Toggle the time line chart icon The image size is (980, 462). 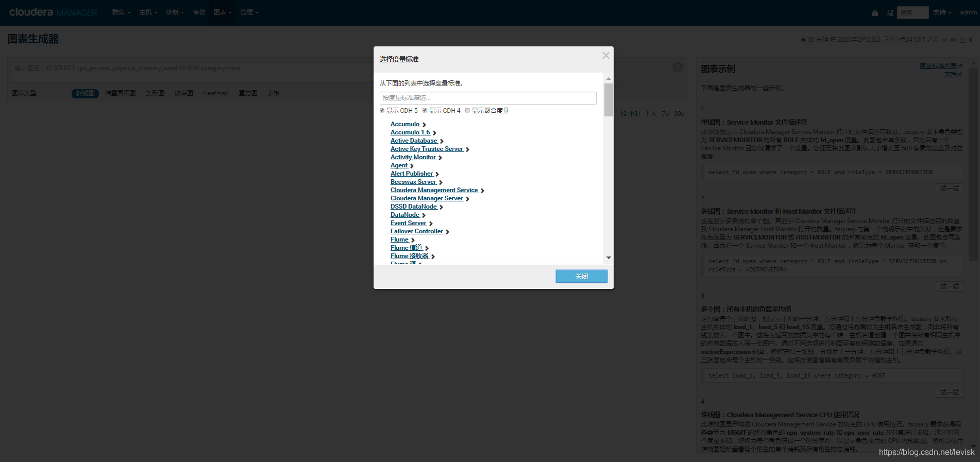(962, 40)
